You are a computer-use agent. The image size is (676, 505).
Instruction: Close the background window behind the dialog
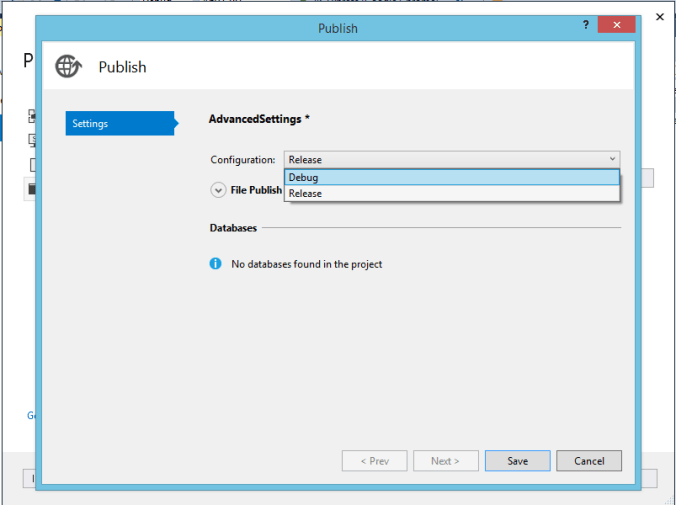tap(659, 17)
